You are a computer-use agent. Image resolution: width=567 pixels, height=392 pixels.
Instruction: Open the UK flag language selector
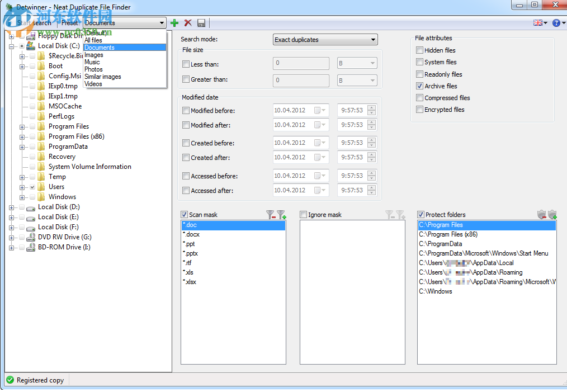540,23
